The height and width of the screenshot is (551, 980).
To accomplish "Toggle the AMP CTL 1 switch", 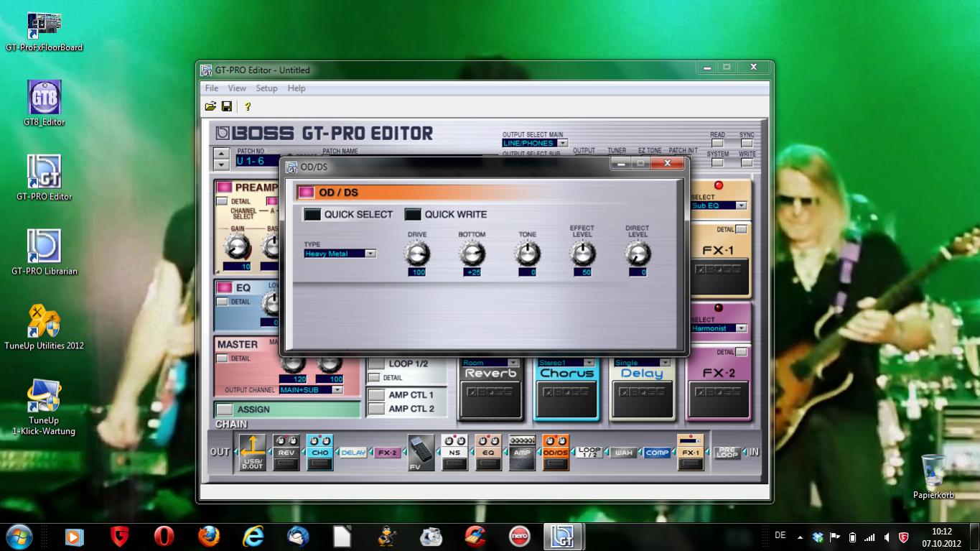I will click(x=376, y=394).
